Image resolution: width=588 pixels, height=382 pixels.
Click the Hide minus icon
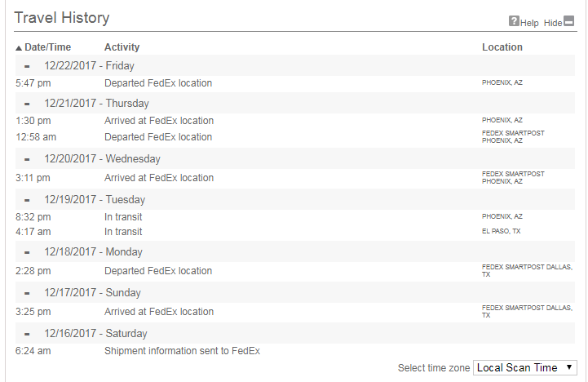tap(569, 21)
